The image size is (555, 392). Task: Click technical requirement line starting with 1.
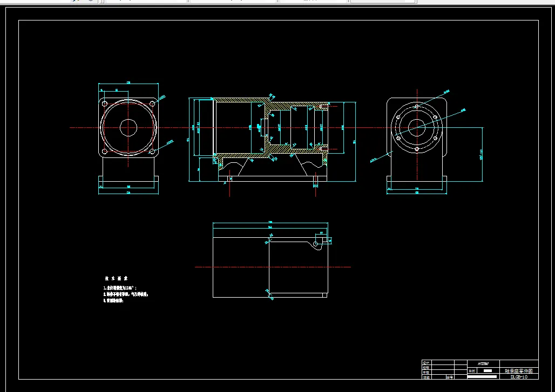120,288
